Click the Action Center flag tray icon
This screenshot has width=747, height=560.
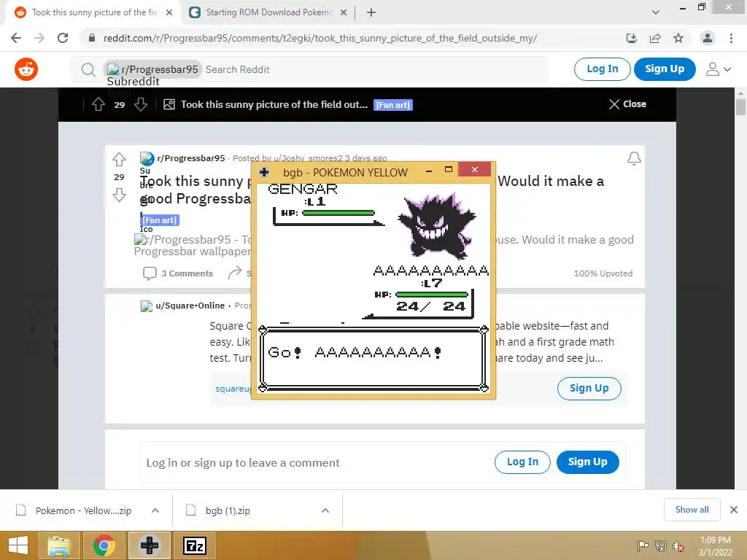(643, 546)
